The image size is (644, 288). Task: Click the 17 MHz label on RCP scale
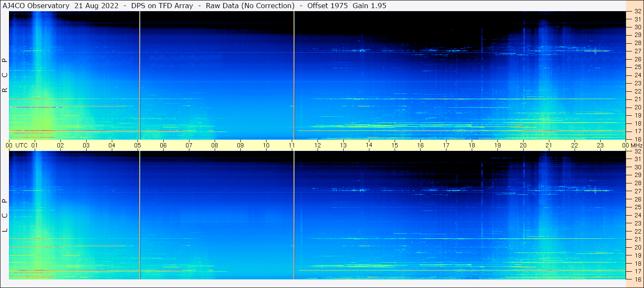coord(638,131)
